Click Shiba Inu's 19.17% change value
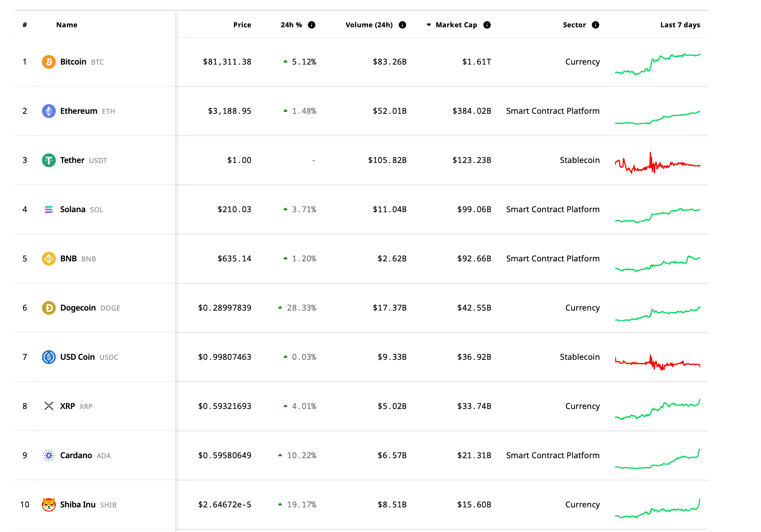The width and height of the screenshot is (761, 532). 302,505
